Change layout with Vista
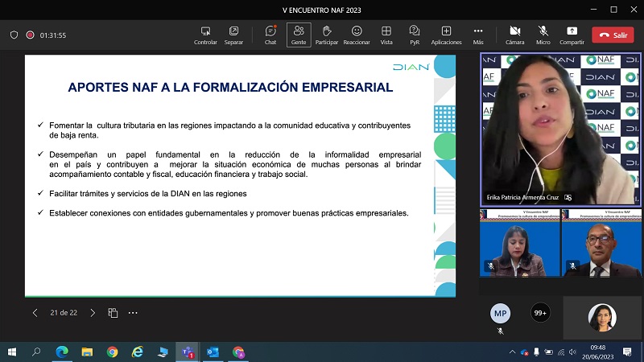This screenshot has width=644, height=362. 386,35
